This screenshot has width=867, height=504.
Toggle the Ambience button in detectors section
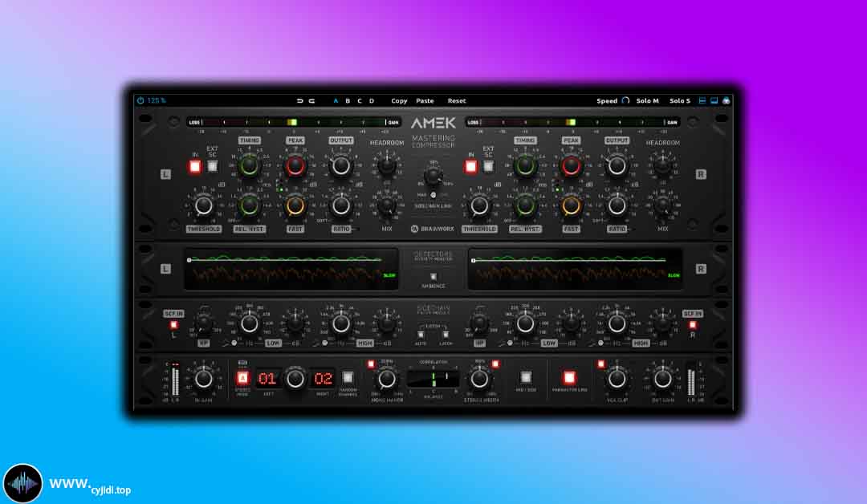click(433, 276)
